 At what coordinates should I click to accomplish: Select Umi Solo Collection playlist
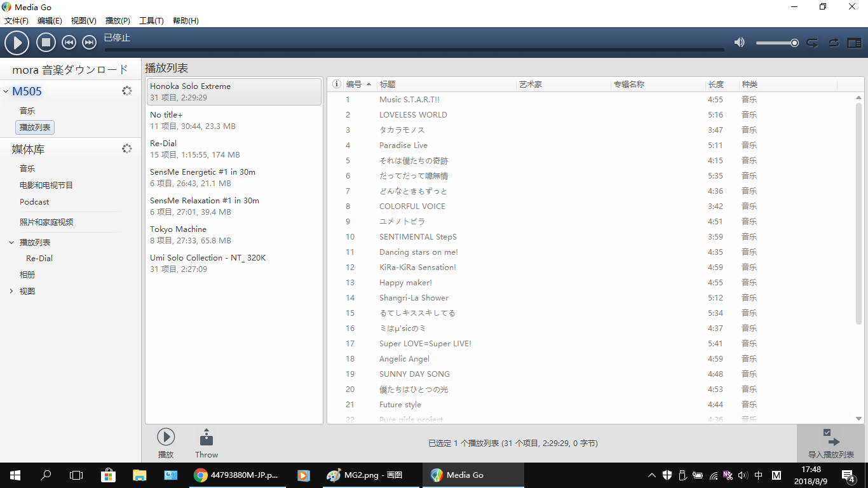click(x=234, y=263)
